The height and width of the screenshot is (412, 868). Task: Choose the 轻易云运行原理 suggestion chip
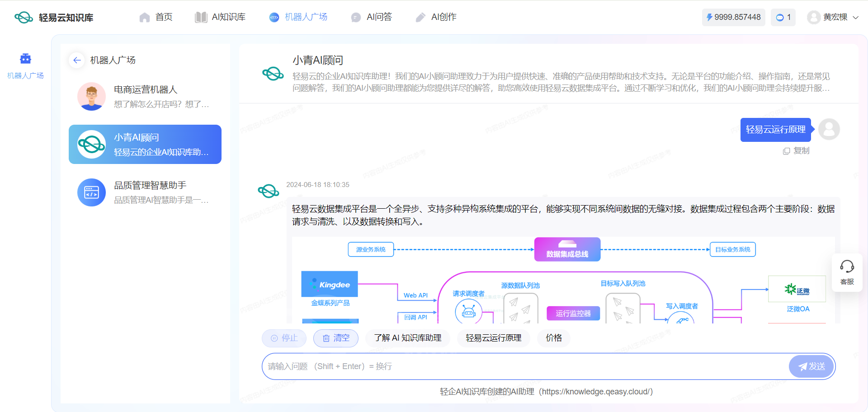[x=494, y=338]
